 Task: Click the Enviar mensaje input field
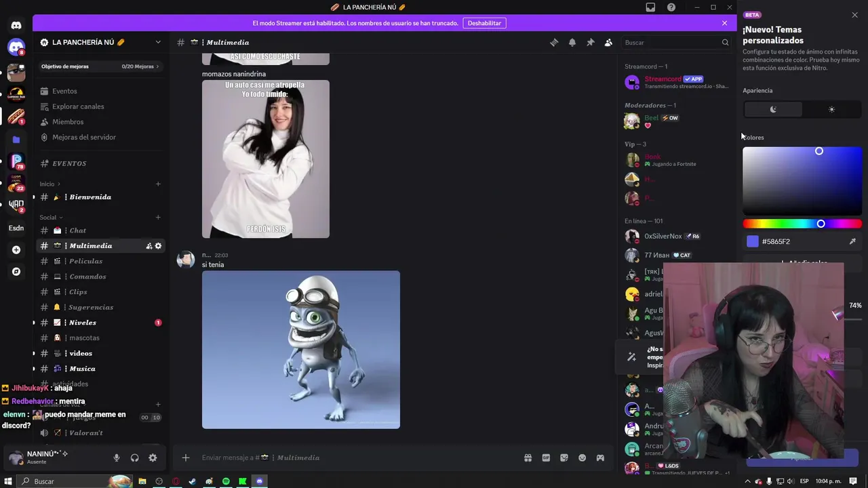tap(356, 457)
